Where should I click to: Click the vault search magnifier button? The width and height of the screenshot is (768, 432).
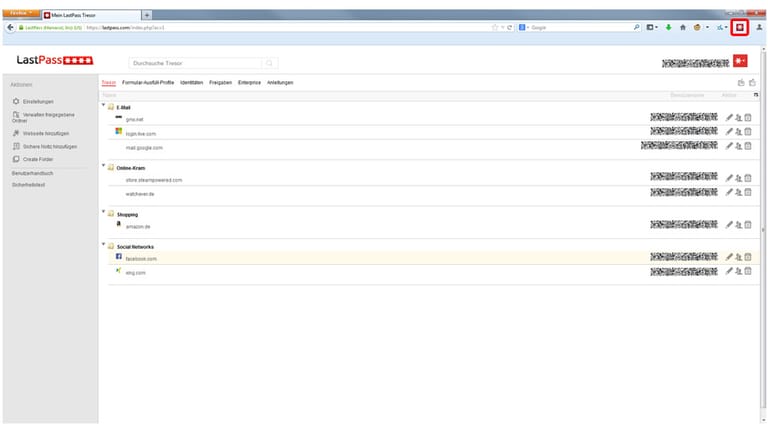pos(269,63)
